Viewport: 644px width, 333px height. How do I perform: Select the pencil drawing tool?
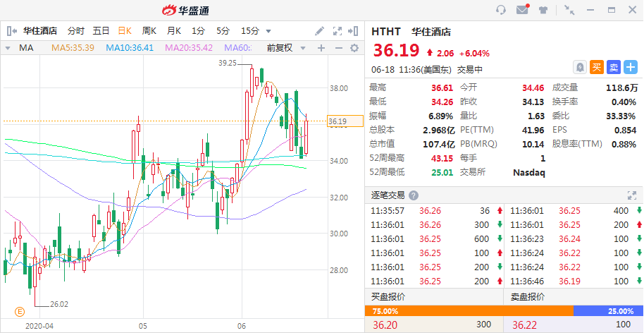pyautogui.click(x=320, y=31)
